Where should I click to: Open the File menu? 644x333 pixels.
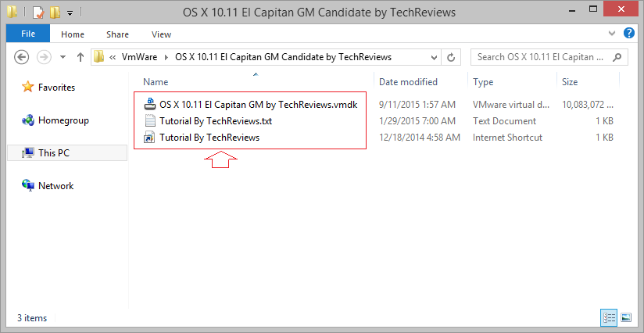[x=28, y=34]
